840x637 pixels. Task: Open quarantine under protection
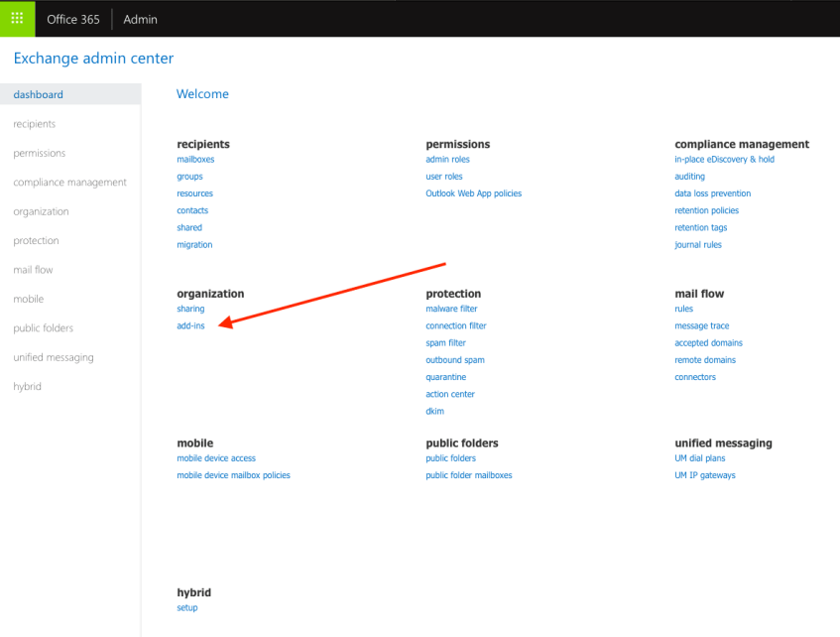point(445,378)
